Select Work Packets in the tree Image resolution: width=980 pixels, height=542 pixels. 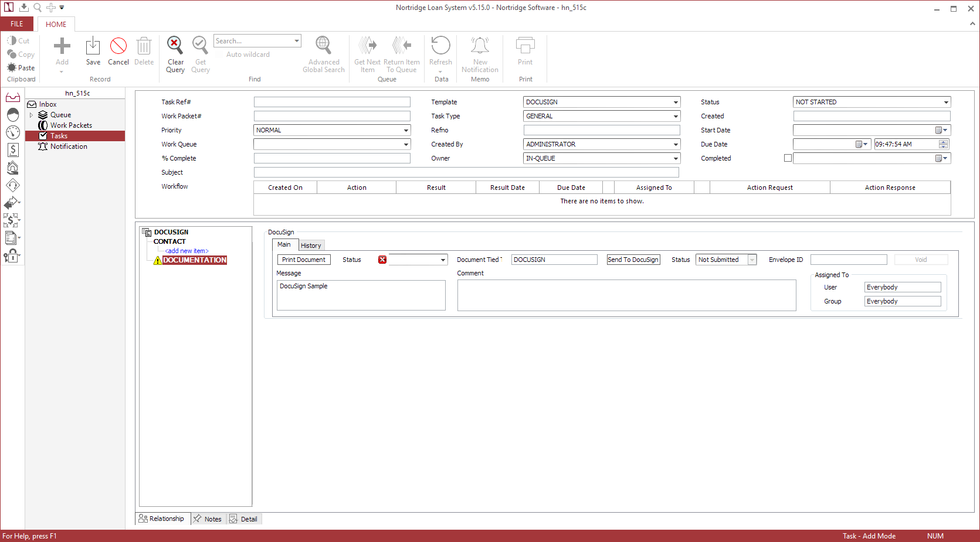point(71,125)
